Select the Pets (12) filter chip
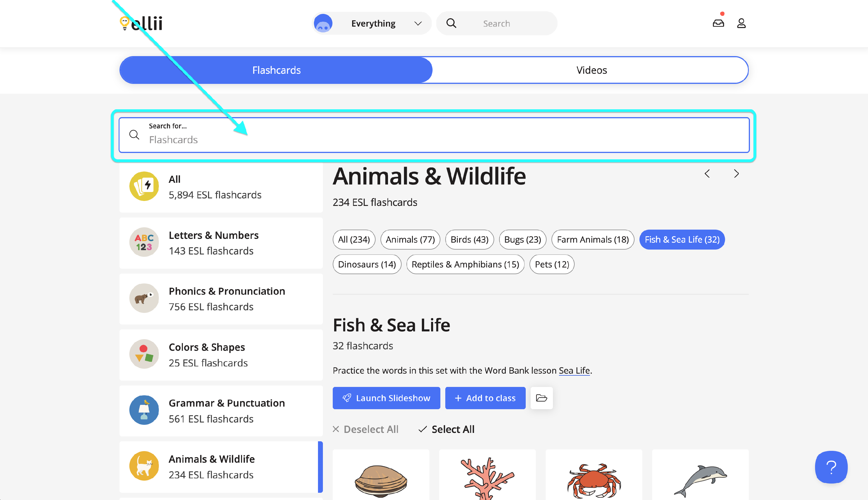The height and width of the screenshot is (500, 868). click(x=552, y=264)
